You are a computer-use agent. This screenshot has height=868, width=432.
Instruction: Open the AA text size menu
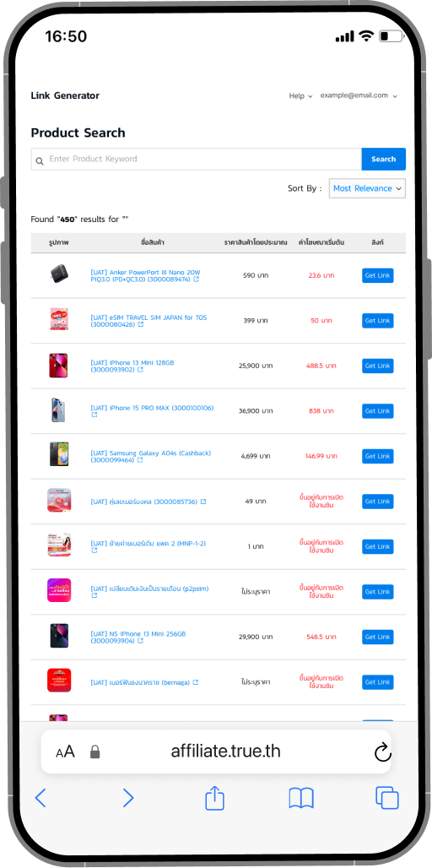click(65, 751)
